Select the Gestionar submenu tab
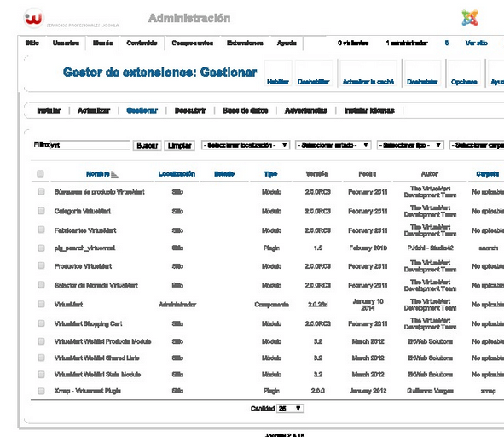 tap(142, 110)
